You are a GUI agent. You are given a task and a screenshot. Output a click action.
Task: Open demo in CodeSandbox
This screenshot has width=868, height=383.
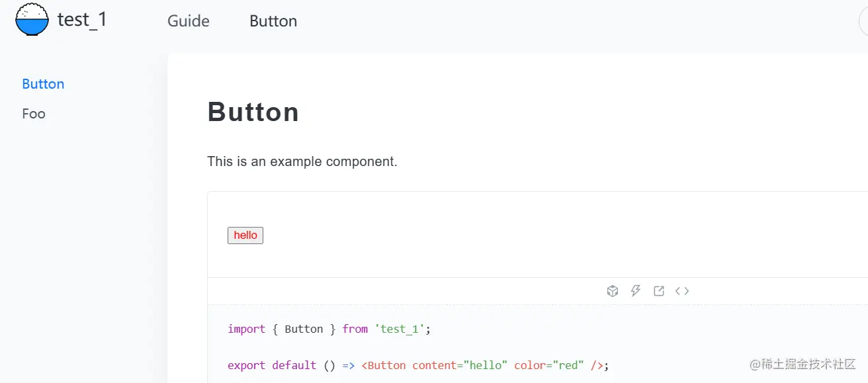coord(613,291)
